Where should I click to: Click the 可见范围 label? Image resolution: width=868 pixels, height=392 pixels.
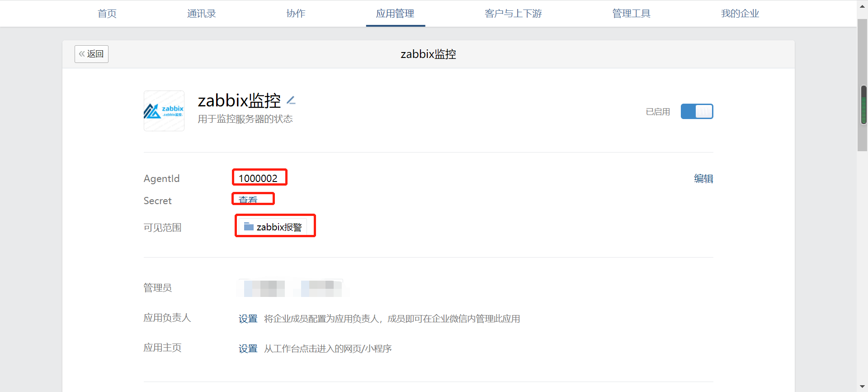click(162, 228)
